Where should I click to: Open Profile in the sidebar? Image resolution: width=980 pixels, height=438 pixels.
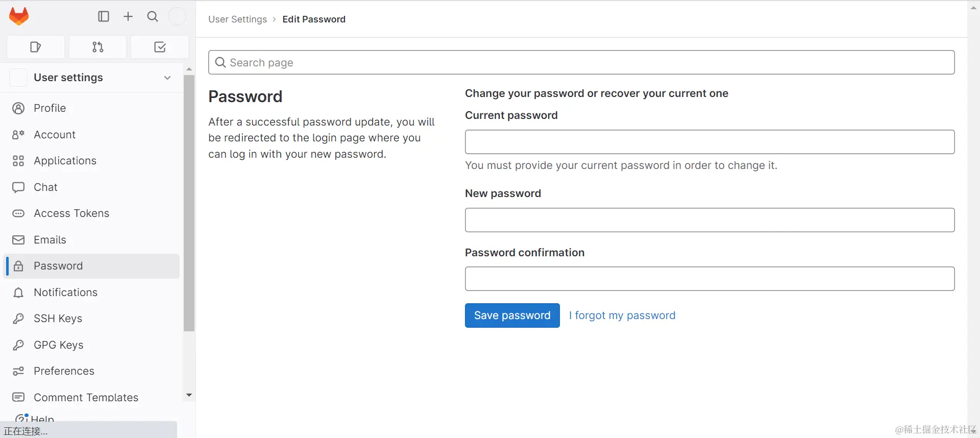(50, 108)
